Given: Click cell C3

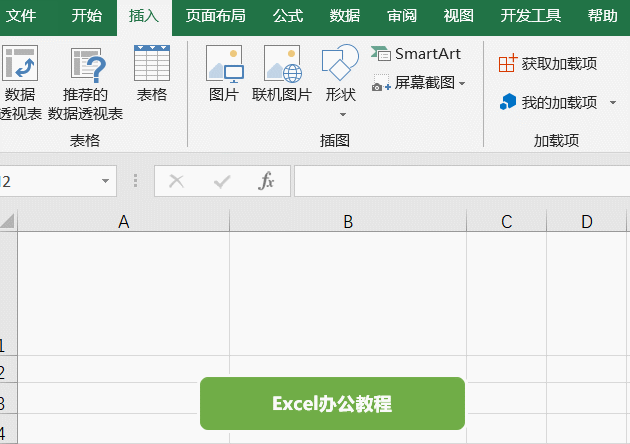Looking at the screenshot, I should pyautogui.click(x=507, y=398).
